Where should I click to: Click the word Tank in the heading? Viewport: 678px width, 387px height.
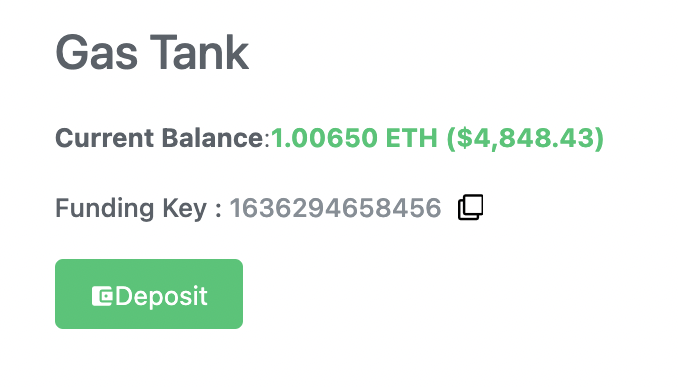(199, 53)
